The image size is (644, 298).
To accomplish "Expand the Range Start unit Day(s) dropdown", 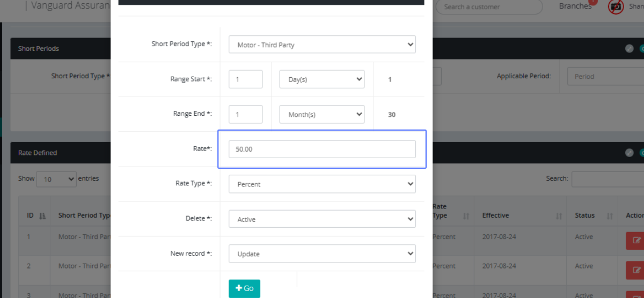I will (x=322, y=79).
